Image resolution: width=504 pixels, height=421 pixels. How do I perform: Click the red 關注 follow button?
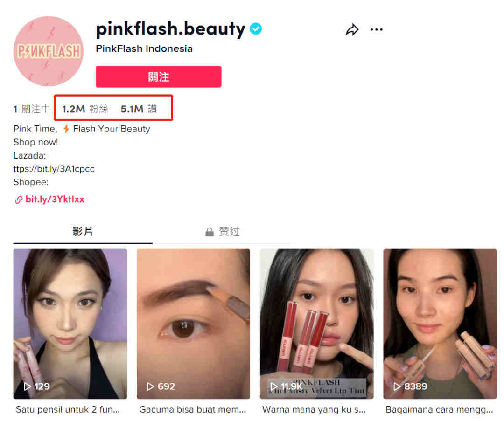pos(159,77)
